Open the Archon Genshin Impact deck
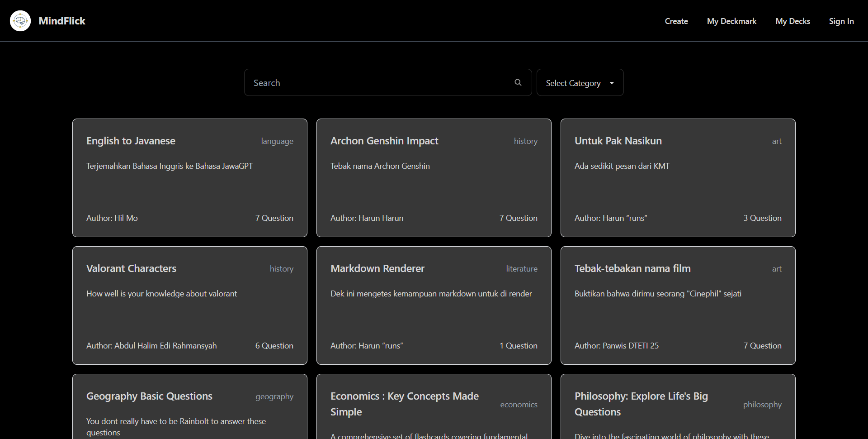This screenshot has width=868, height=439. (434, 178)
